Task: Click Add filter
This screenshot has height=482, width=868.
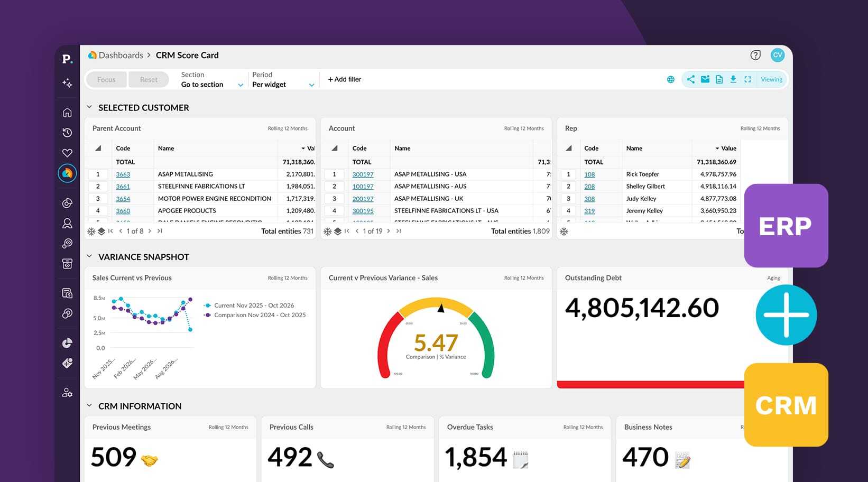Action: tap(345, 79)
